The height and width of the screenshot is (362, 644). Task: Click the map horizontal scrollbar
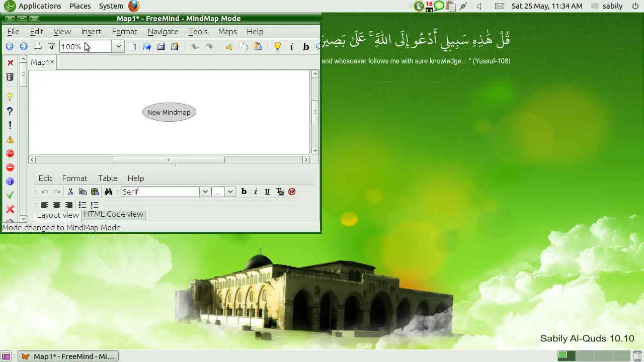click(169, 159)
